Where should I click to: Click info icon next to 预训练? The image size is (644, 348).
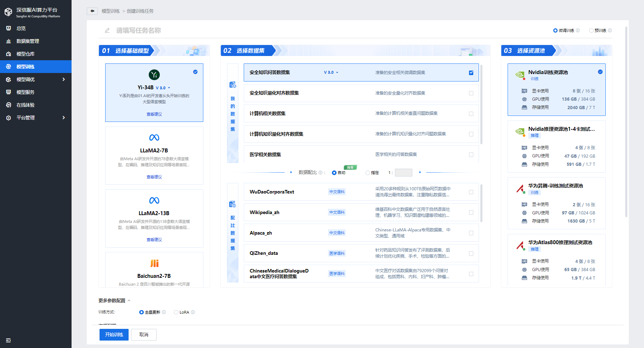pyautogui.click(x=610, y=30)
